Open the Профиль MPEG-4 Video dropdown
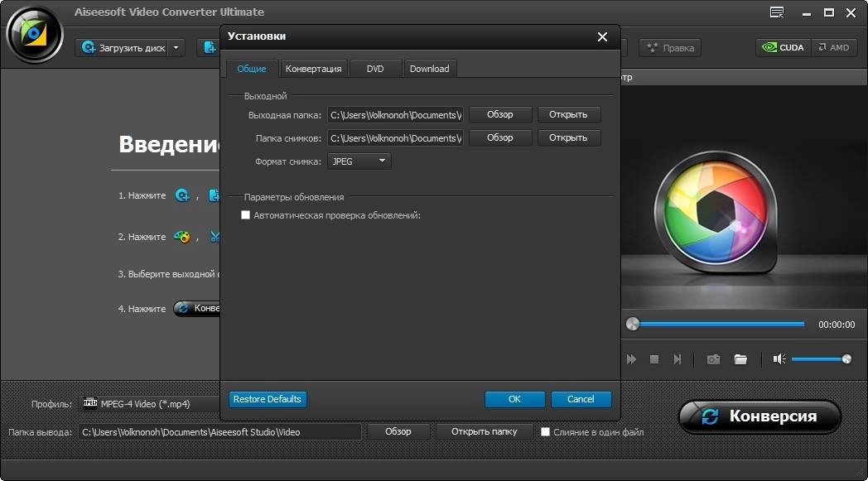This screenshot has height=481, width=868. coord(151,403)
